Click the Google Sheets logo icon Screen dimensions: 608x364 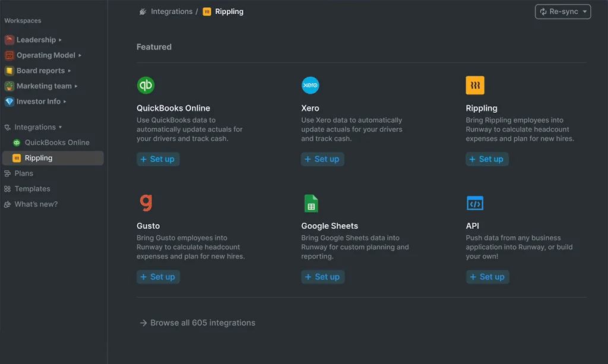point(311,203)
